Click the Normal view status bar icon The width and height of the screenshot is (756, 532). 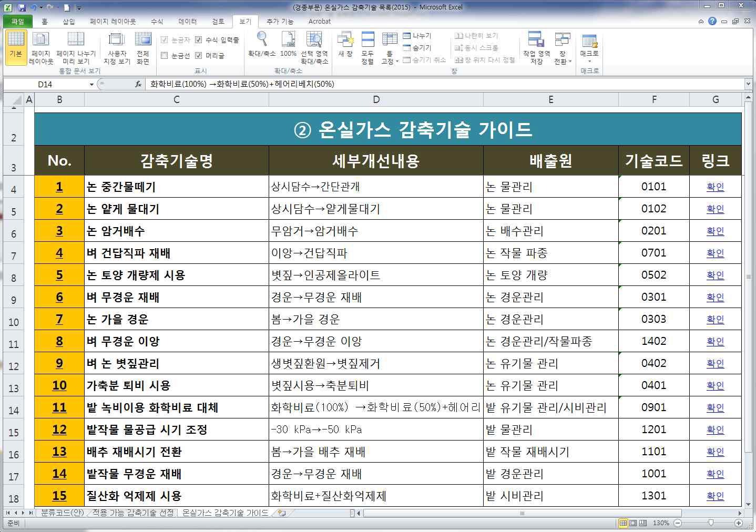pyautogui.click(x=623, y=523)
